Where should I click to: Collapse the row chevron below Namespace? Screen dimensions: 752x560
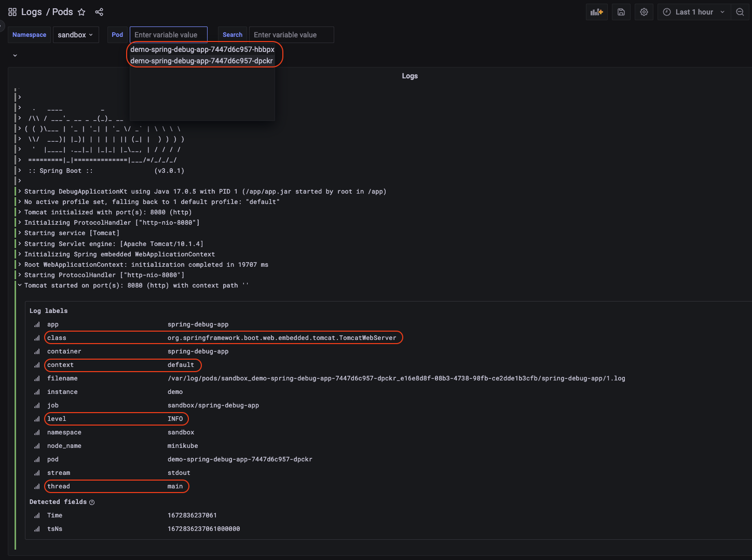tap(15, 56)
